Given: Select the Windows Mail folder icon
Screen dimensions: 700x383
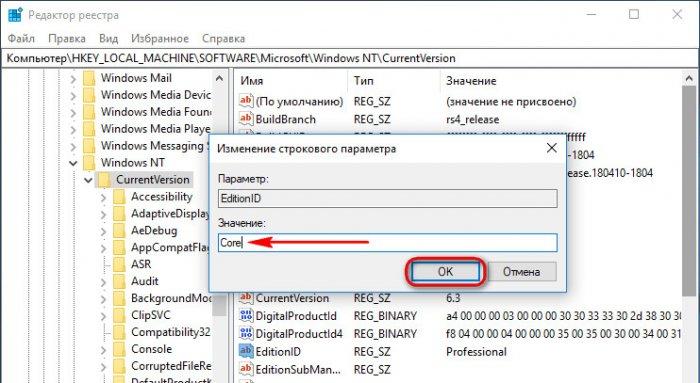Looking at the screenshot, I should pos(89,79).
